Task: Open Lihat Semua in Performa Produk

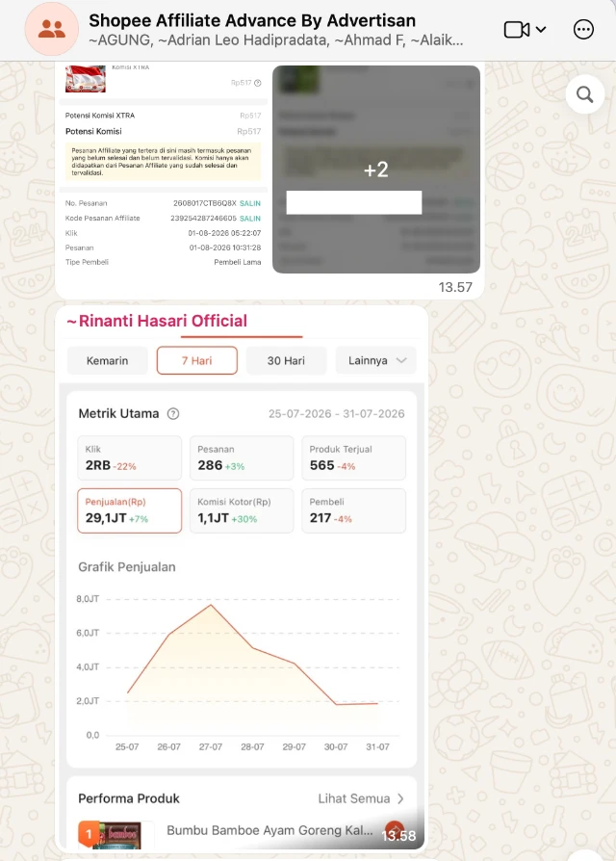Action: point(354,798)
